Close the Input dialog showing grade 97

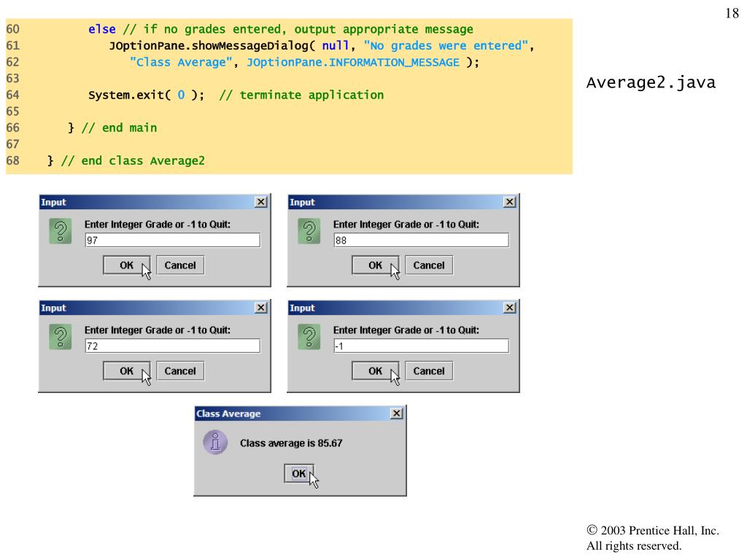(x=260, y=202)
